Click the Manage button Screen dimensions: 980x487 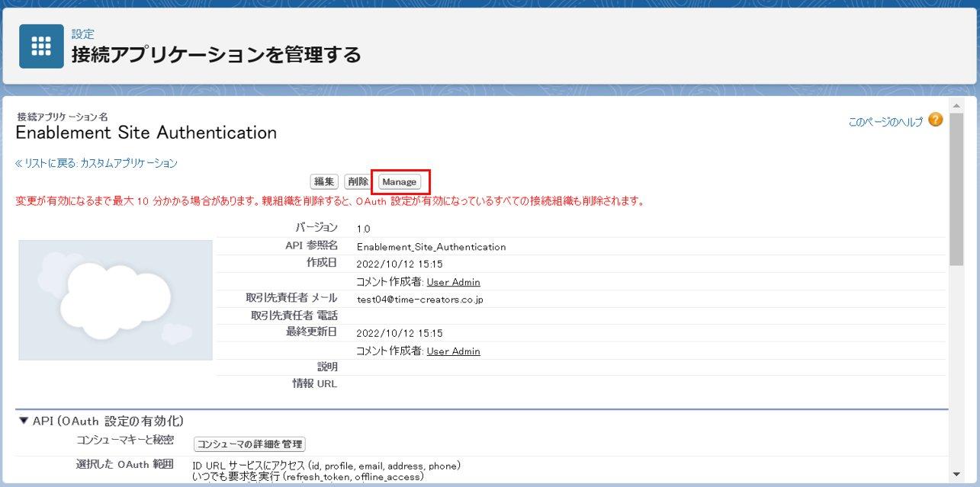400,181
